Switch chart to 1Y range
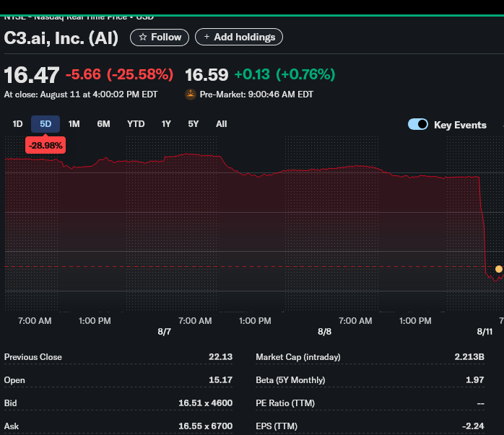 (x=166, y=124)
